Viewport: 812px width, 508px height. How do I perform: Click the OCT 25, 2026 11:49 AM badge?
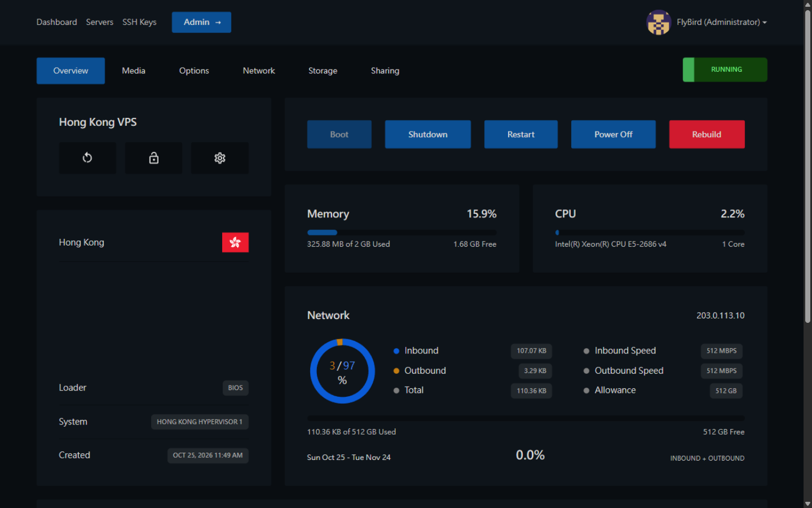pyautogui.click(x=208, y=456)
